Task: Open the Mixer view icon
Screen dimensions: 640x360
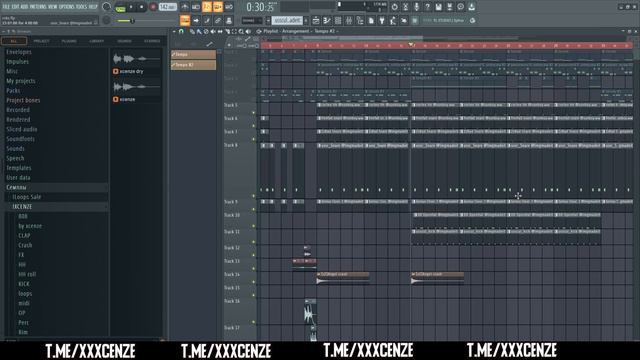Action: click(x=349, y=20)
